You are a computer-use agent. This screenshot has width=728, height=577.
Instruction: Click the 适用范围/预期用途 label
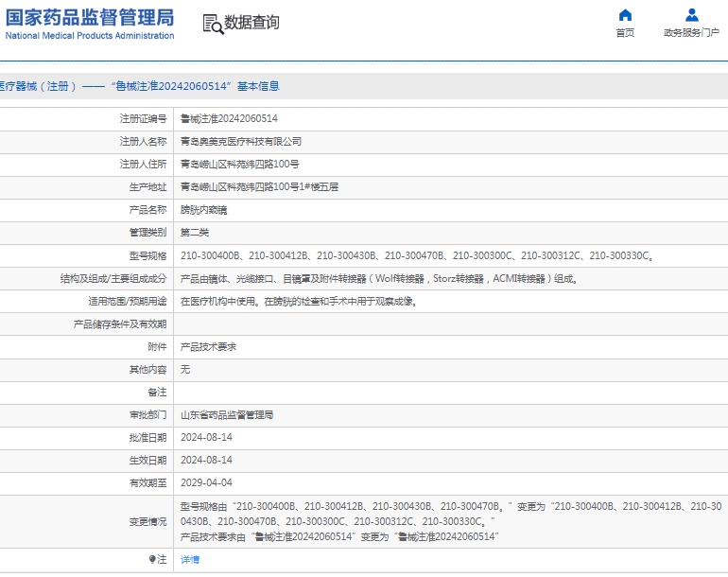(x=128, y=301)
